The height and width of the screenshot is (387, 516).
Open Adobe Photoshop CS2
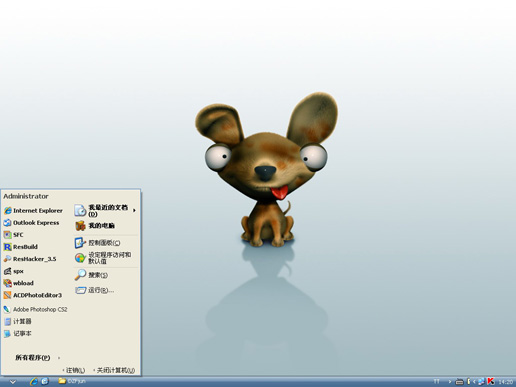[35, 309]
